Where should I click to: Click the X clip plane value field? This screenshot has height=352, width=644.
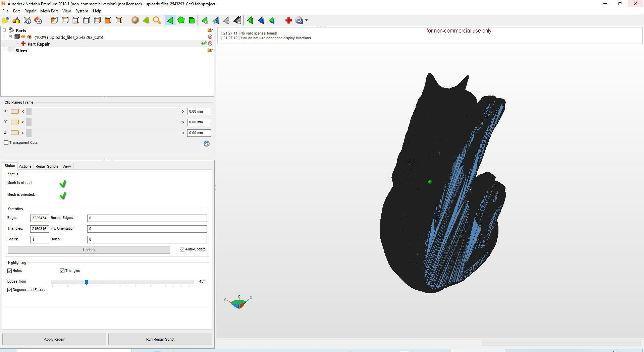coord(199,111)
